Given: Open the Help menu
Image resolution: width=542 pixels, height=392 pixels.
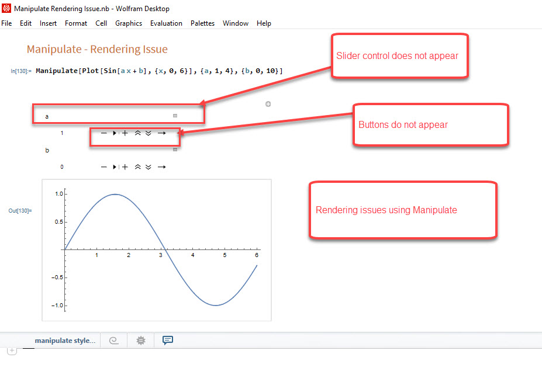Looking at the screenshot, I should (x=264, y=23).
